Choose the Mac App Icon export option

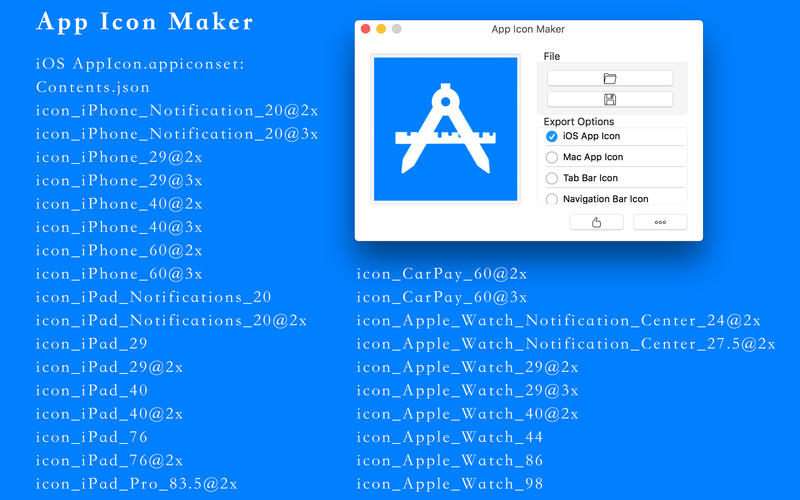[x=552, y=157]
